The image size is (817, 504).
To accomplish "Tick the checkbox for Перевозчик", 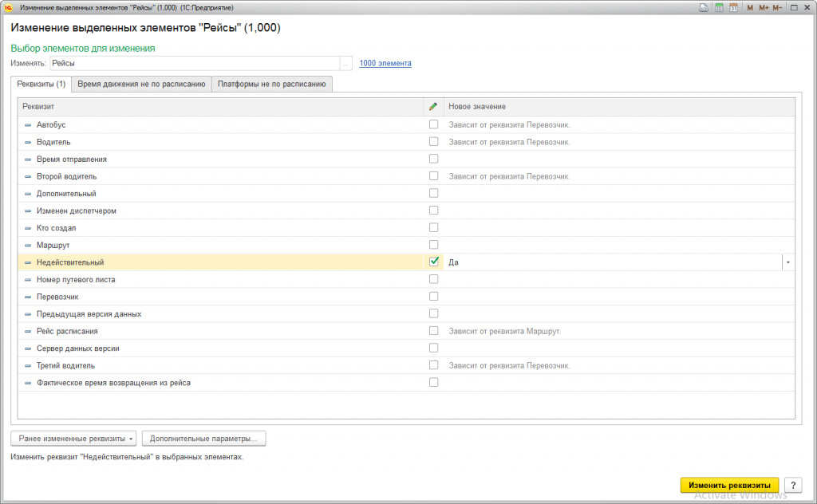I will click(434, 296).
